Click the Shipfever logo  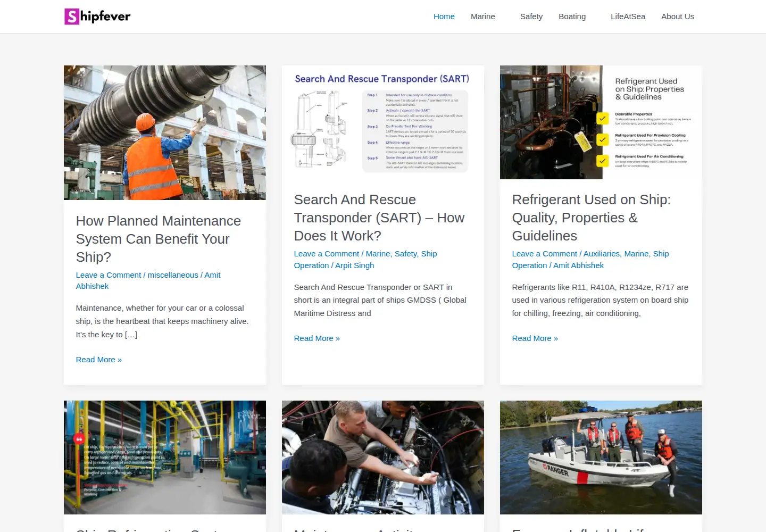97,16
